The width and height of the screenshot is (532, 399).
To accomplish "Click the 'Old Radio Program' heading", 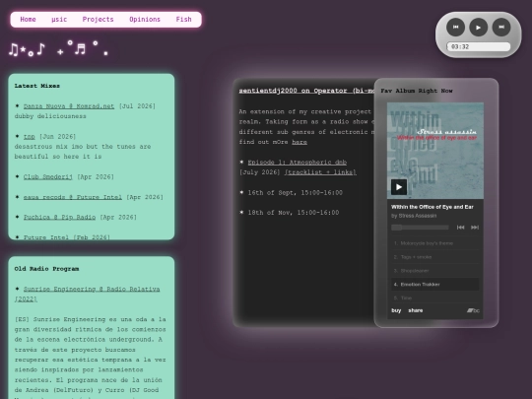I will (x=46, y=269).
